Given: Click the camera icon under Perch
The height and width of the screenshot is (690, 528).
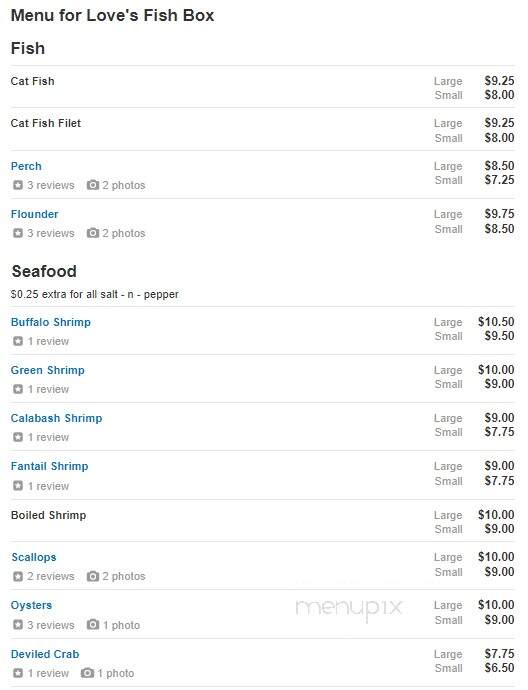Looking at the screenshot, I should tap(92, 185).
